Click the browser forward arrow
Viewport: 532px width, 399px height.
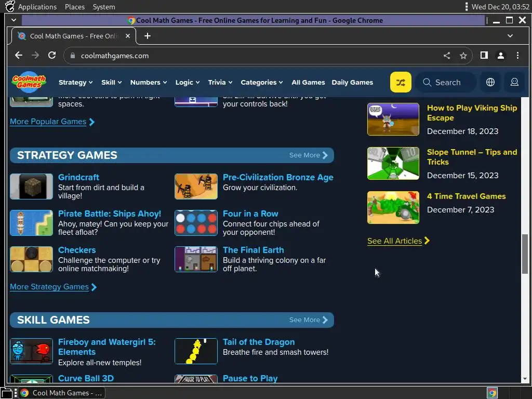(x=35, y=55)
